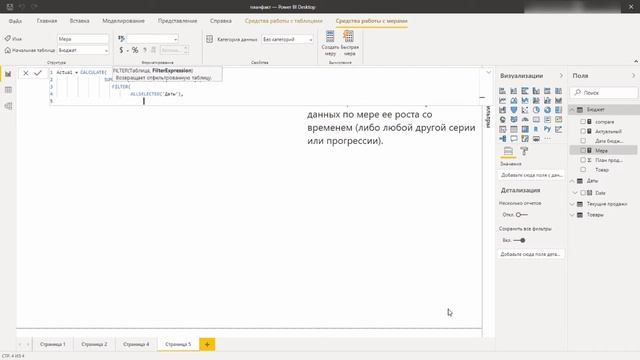This screenshot has height=360, width=640.
Task: Select the ribbon chart visualization
Action: point(558,100)
